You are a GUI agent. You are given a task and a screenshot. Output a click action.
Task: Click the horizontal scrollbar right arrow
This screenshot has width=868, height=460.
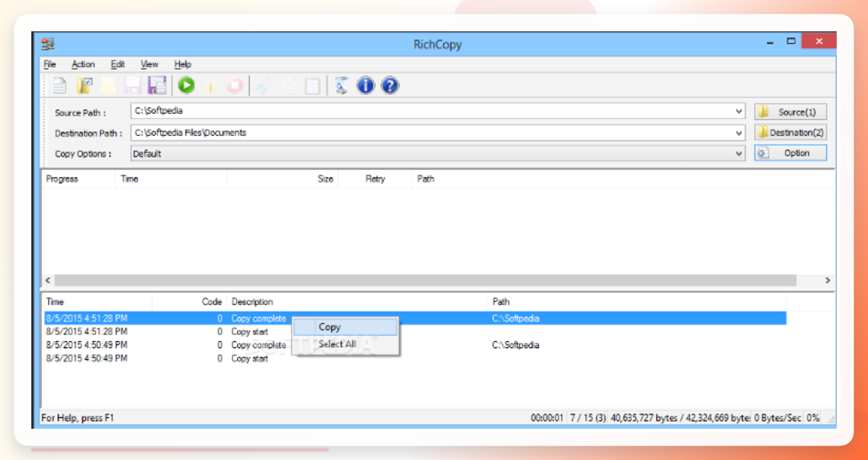[828, 281]
